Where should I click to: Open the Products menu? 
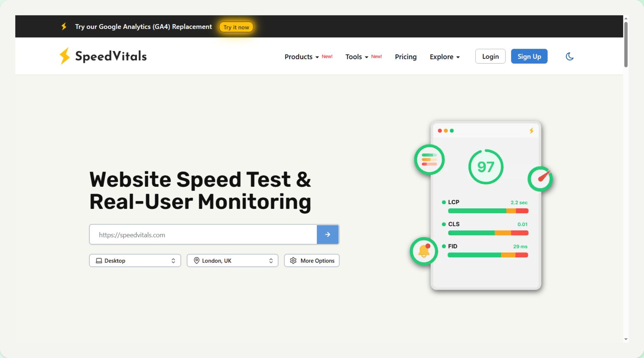301,57
